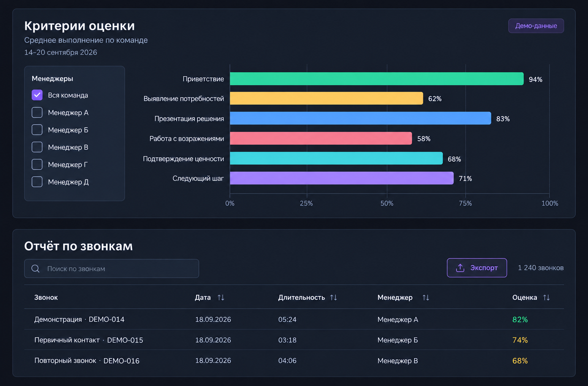Click the date in DEMO-015 row

(x=213, y=340)
